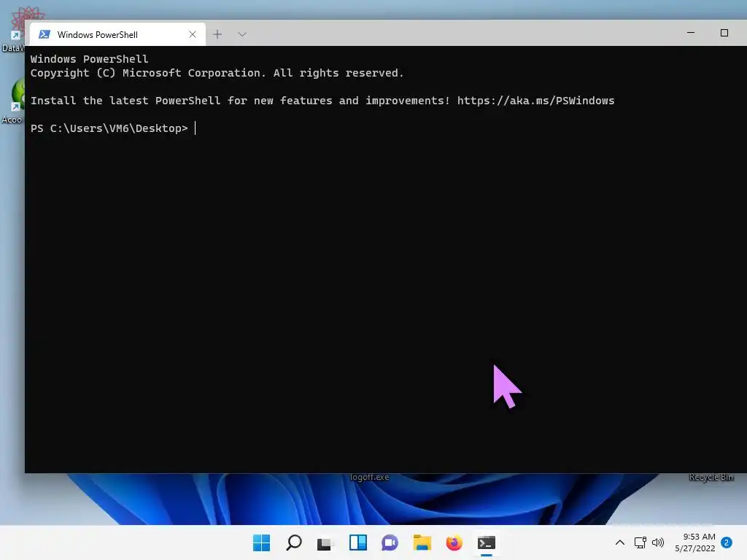747x560 pixels.
Task: Select the logoff.exe desktop label
Action: [370, 477]
